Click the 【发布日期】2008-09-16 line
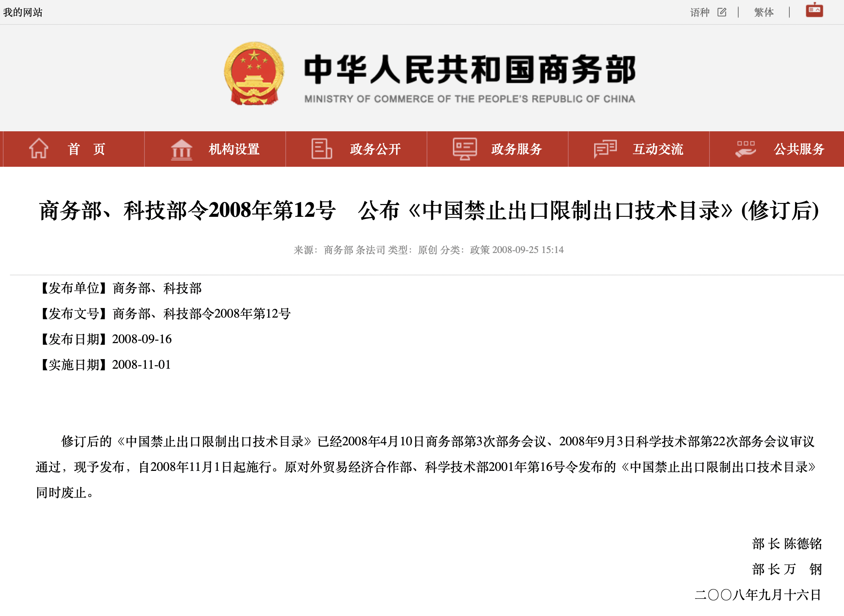Image resolution: width=844 pixels, height=616 pixels. coord(104,339)
